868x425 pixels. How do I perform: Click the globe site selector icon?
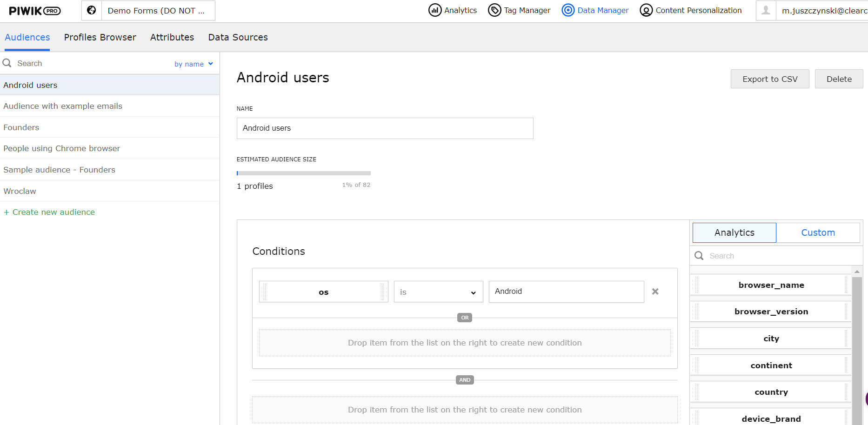pyautogui.click(x=92, y=10)
